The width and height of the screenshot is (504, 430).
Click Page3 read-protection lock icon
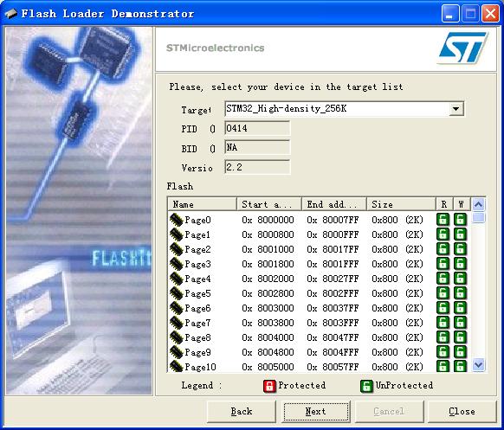pyautogui.click(x=443, y=264)
